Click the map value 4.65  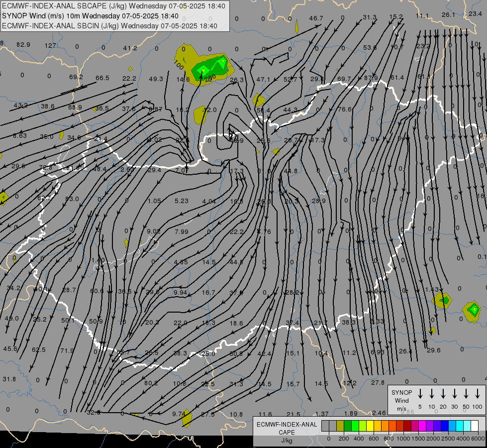pos(181,262)
